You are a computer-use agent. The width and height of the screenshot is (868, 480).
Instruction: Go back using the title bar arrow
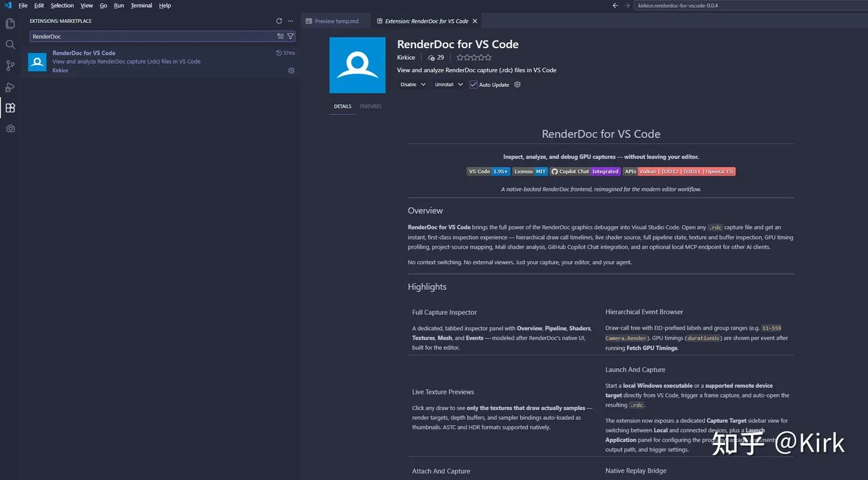(615, 5)
